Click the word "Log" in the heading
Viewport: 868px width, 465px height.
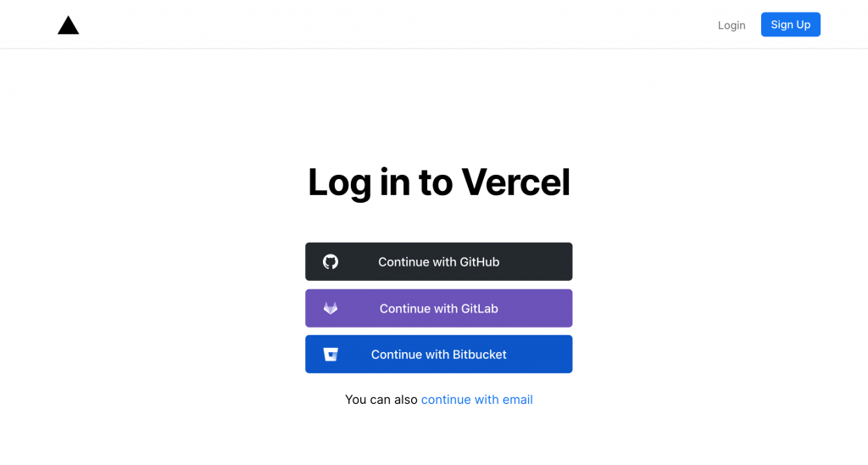click(340, 183)
